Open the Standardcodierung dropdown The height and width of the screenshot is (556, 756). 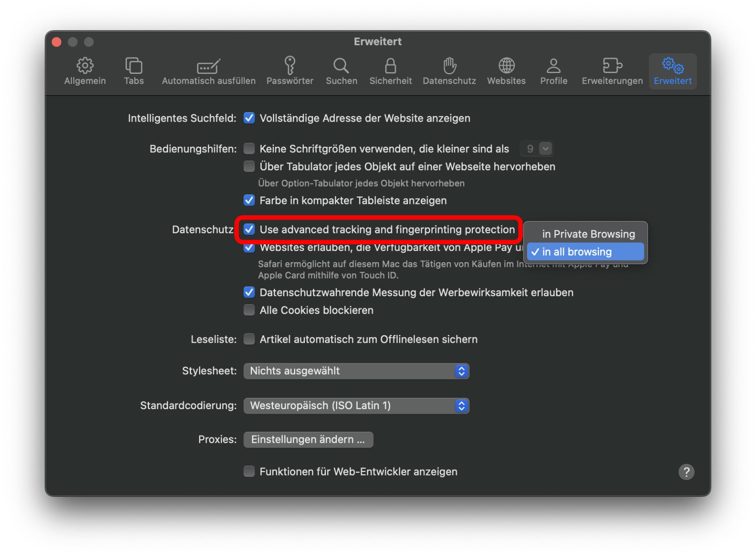[356, 405]
